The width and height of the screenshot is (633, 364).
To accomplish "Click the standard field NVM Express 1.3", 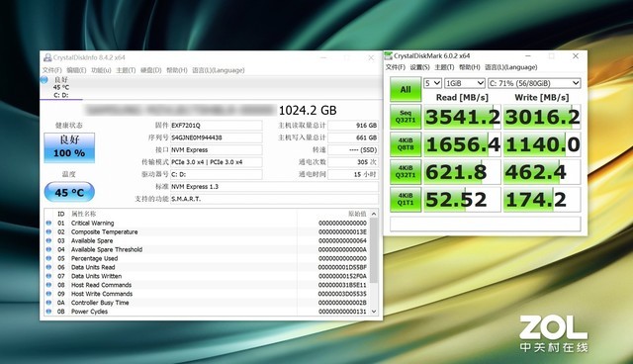I will (274, 186).
